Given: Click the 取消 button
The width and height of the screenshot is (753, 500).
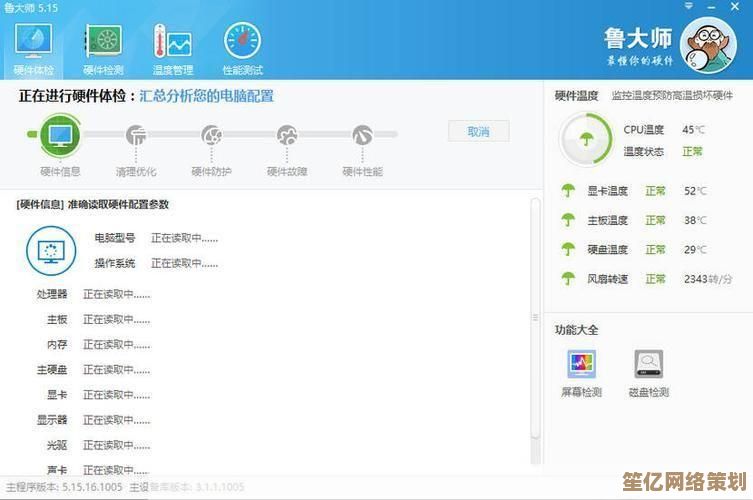Looking at the screenshot, I should tap(478, 131).
